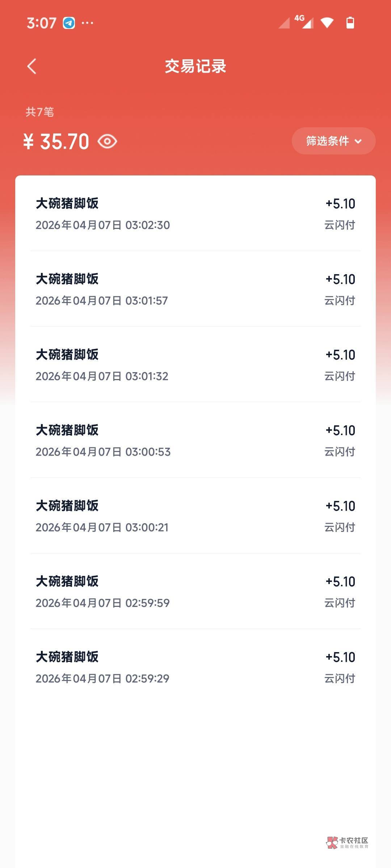Tap the three-dot notification overflow icon
This screenshot has height=868, width=391.
pos(88,23)
